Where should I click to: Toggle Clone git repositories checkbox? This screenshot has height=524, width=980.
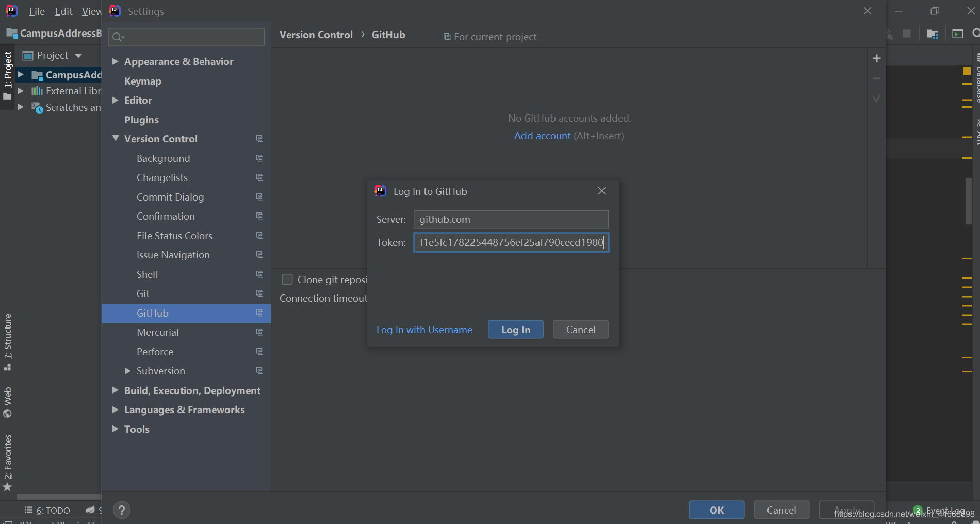(287, 280)
